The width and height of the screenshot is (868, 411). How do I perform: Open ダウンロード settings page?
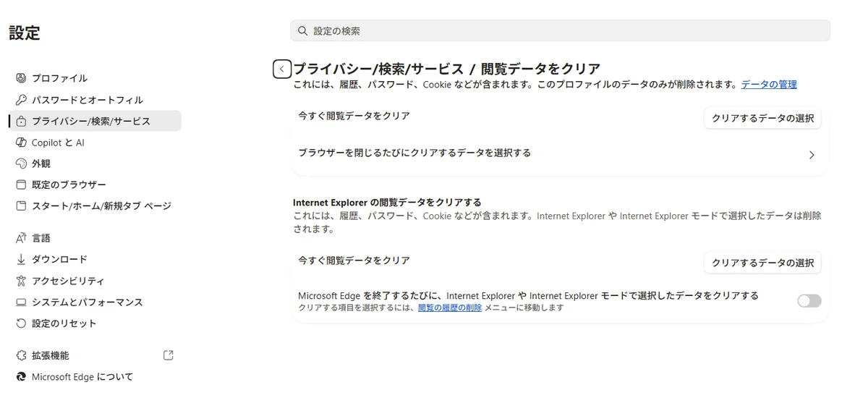click(95, 259)
